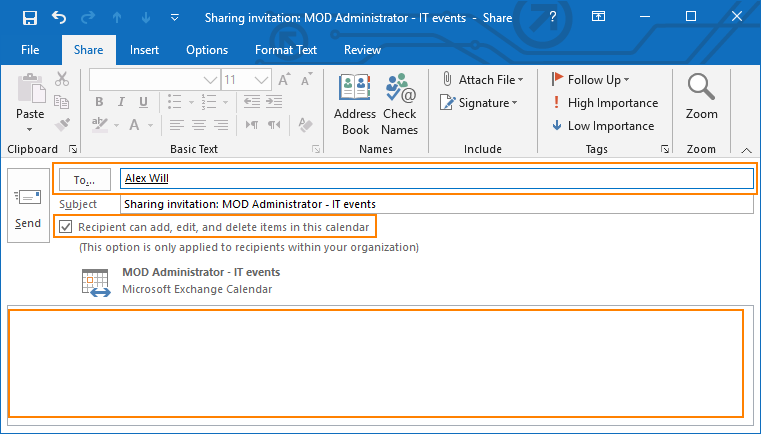Click the Save icon in title bar

point(30,18)
